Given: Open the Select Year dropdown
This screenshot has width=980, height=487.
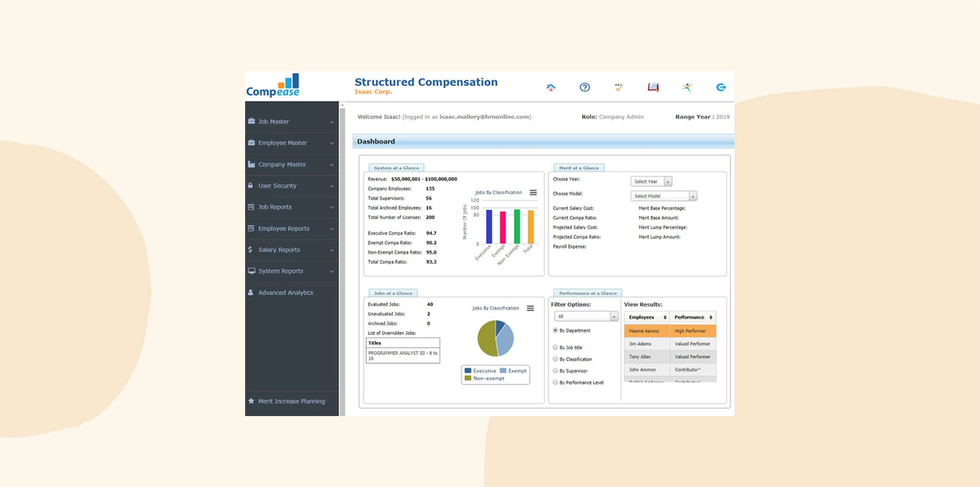Looking at the screenshot, I should 651,182.
